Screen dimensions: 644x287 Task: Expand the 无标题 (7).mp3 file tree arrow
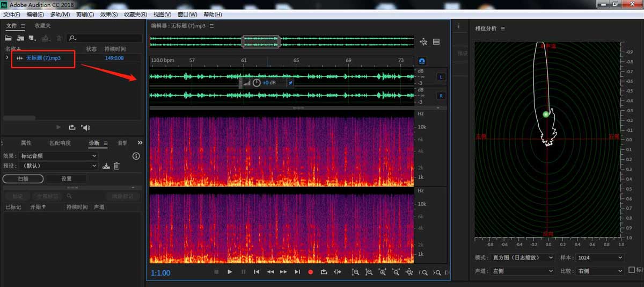7,58
